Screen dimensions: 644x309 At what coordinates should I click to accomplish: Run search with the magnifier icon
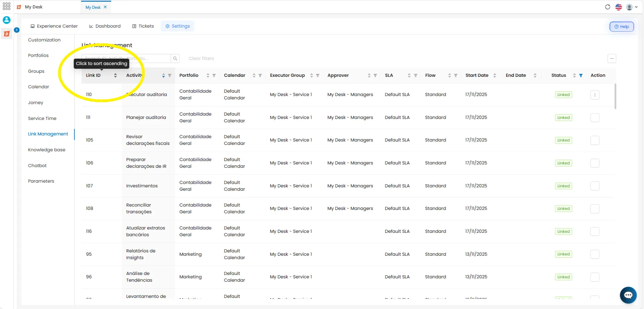coord(175,59)
